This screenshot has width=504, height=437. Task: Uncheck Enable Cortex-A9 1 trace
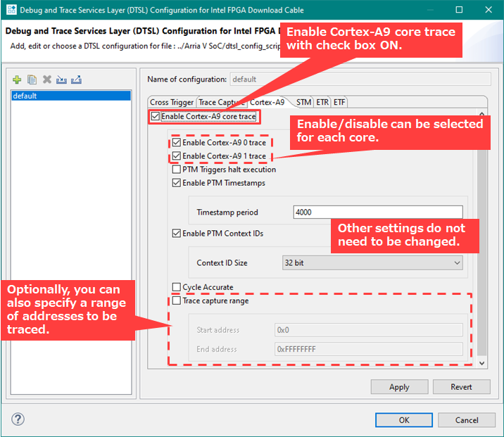click(x=177, y=156)
